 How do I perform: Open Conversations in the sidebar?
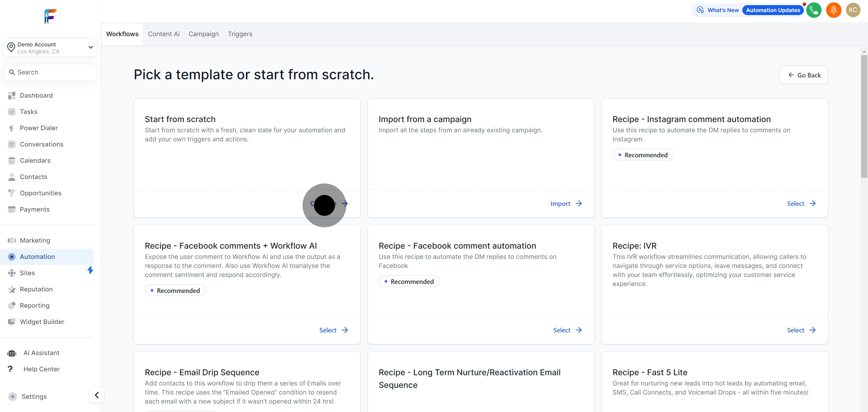tap(42, 145)
